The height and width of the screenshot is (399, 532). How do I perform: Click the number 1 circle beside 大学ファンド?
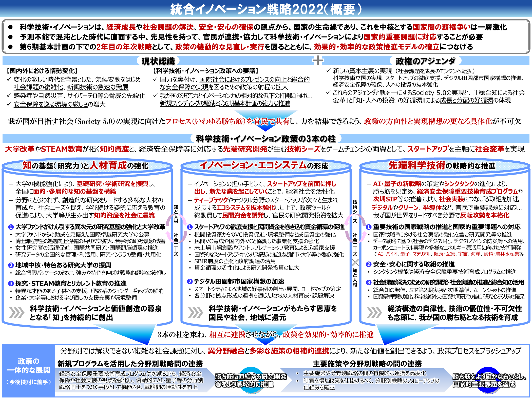[11, 227]
